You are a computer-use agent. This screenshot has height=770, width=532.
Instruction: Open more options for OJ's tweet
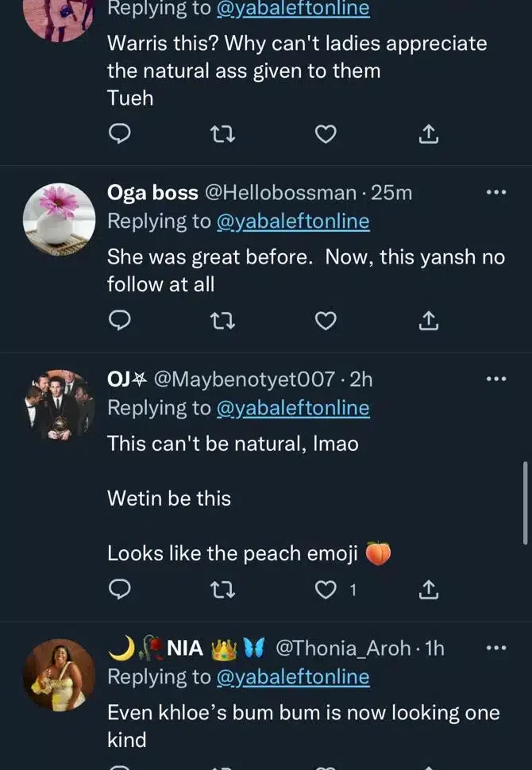(495, 379)
